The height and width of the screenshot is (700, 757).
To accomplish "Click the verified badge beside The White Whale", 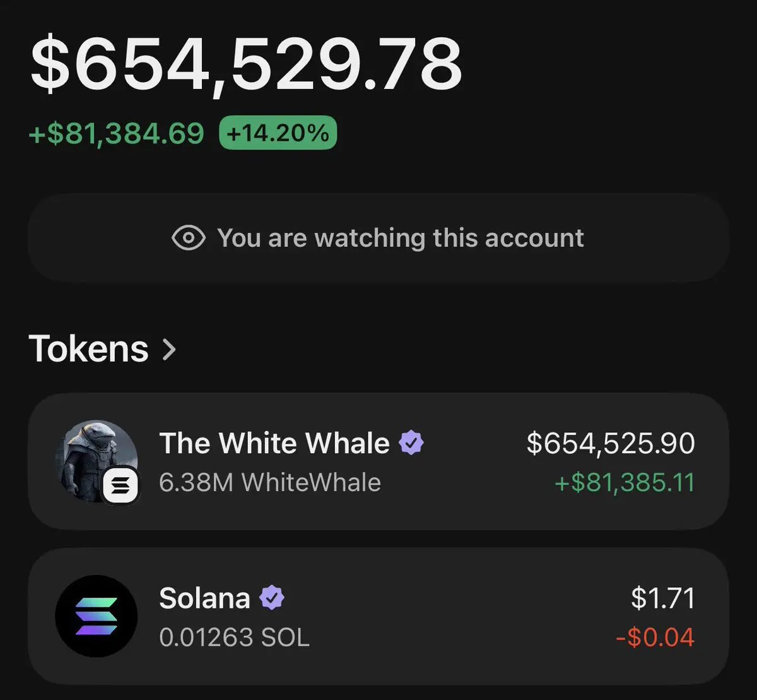I will click(x=411, y=443).
